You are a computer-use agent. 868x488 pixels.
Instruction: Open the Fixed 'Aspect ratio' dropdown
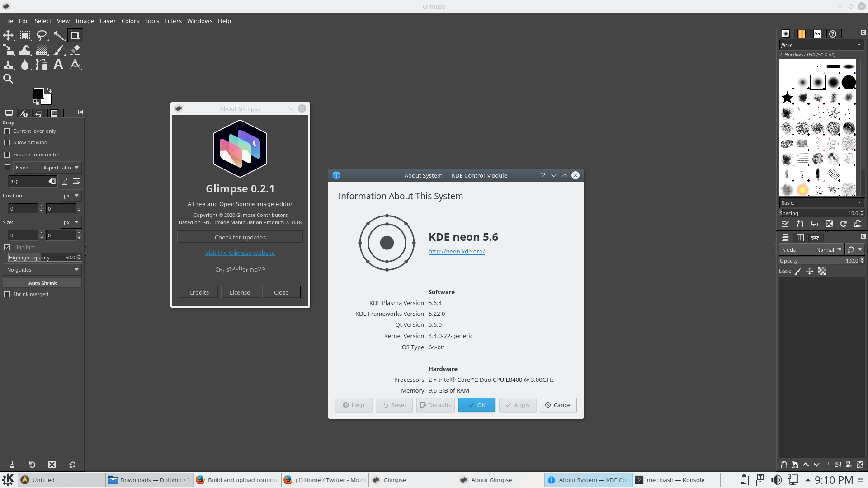tap(47, 168)
